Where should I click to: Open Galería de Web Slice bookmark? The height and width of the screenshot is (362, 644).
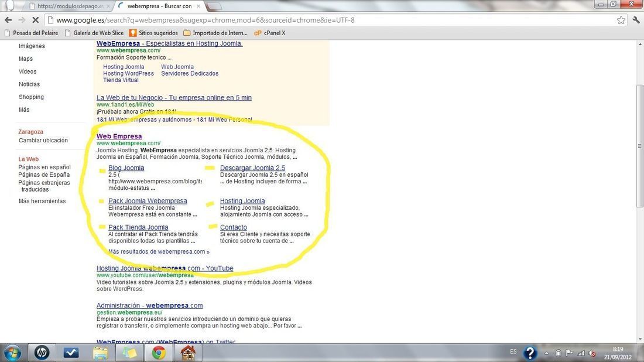[x=94, y=33]
